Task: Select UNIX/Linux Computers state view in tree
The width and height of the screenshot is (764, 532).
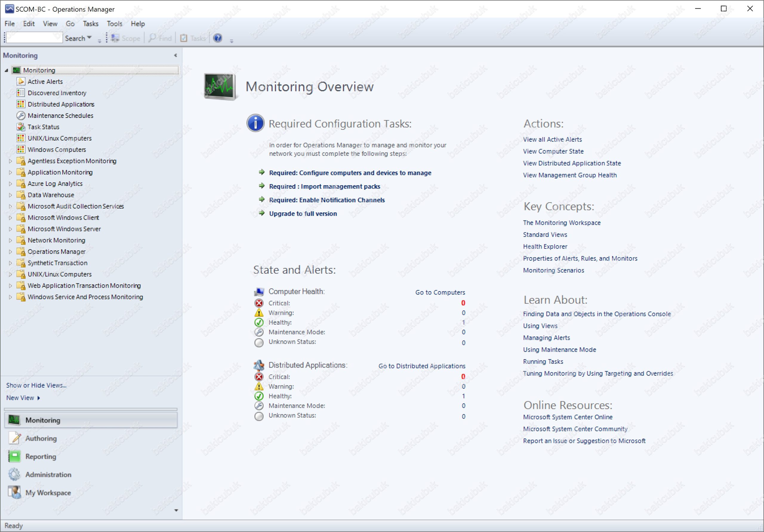Action: coord(60,138)
